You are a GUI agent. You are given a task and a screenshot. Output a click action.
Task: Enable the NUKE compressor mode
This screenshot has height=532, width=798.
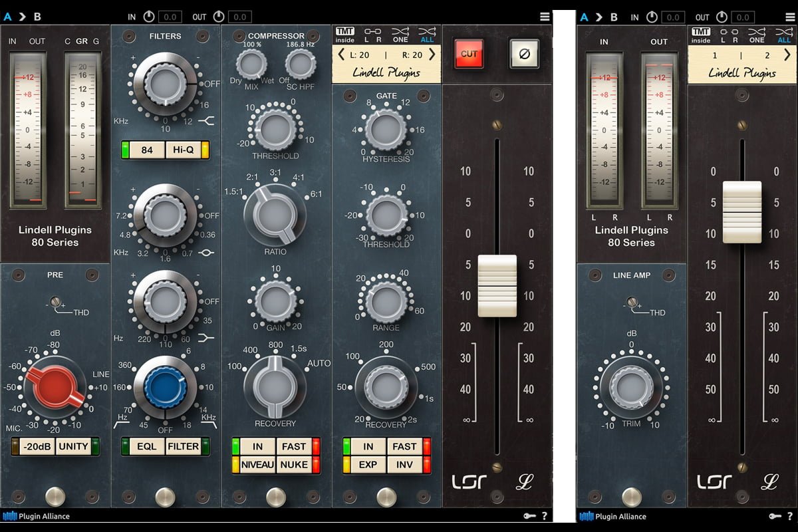tap(293, 464)
